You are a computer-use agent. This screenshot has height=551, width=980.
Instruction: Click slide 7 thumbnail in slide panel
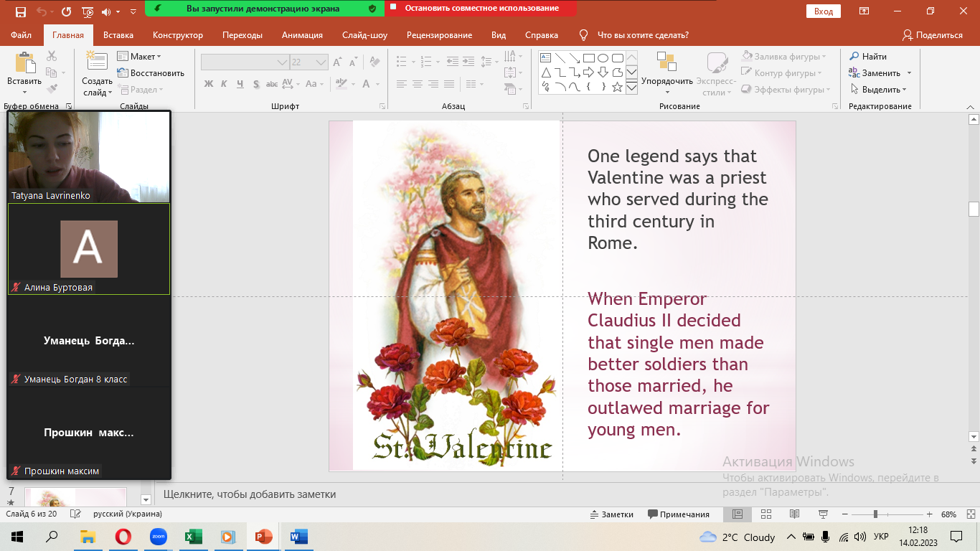(75, 496)
